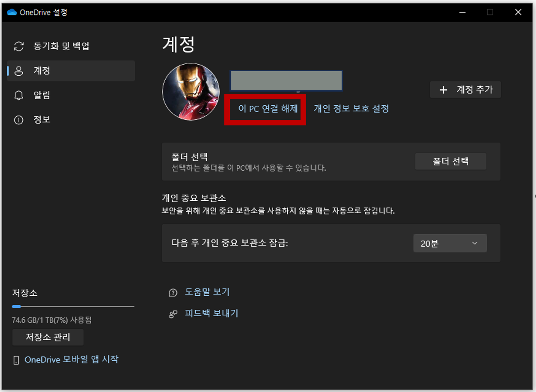Open the 동기화 및 백업 section

pos(71,46)
